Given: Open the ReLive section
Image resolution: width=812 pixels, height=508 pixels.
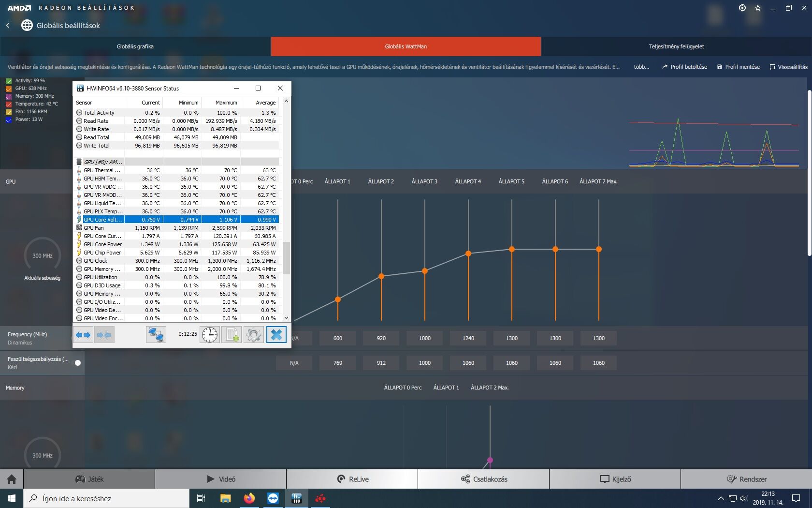Looking at the screenshot, I should point(352,479).
